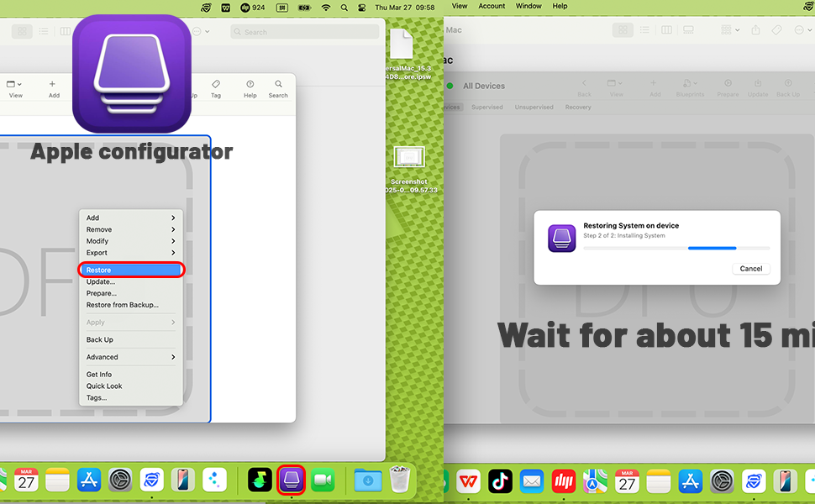This screenshot has width=815, height=504.
Task: Open Control Center from the menu bar
Action: [x=362, y=8]
